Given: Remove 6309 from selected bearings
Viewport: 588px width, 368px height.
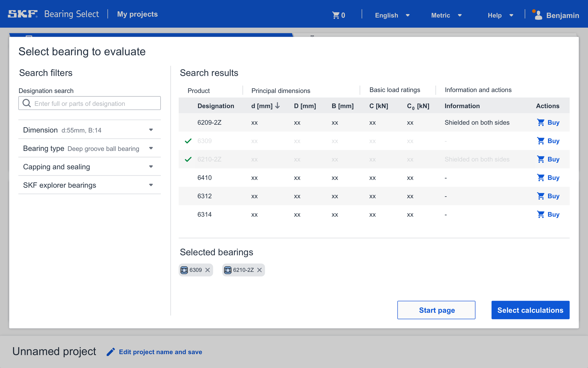Looking at the screenshot, I should [x=207, y=270].
